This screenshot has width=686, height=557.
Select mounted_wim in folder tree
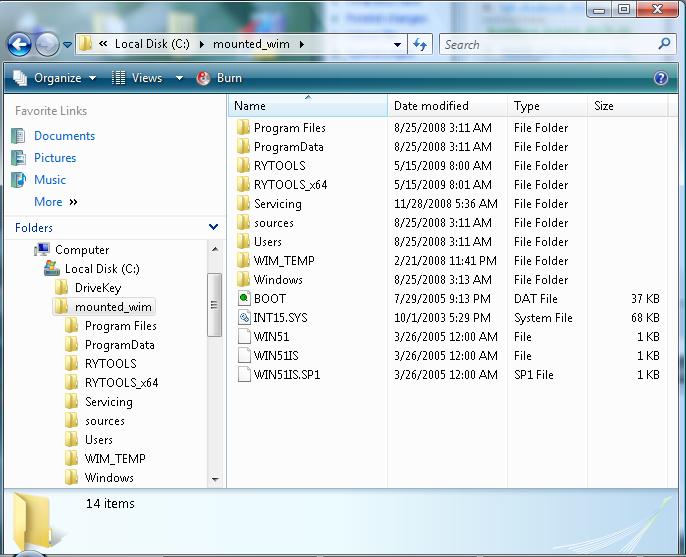tap(113, 307)
